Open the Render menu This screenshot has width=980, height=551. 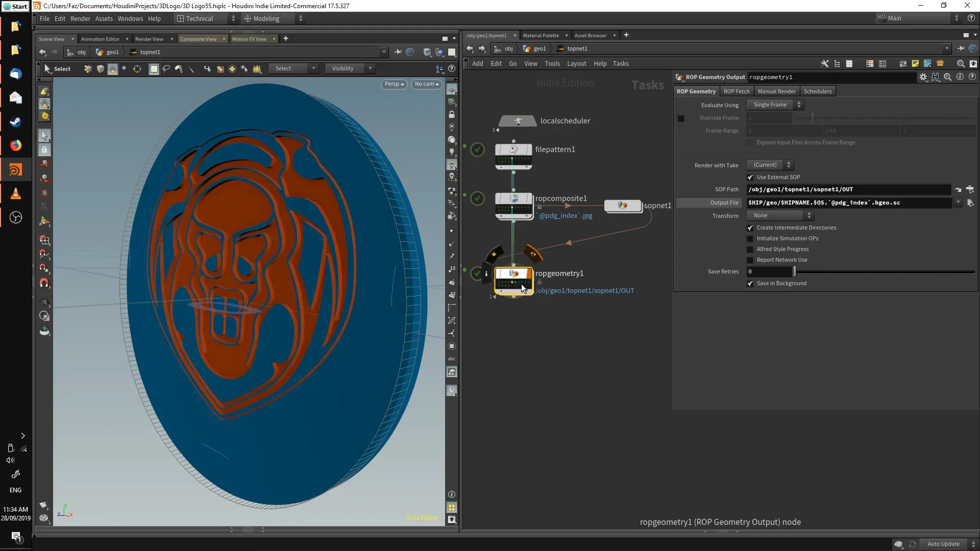pyautogui.click(x=80, y=18)
